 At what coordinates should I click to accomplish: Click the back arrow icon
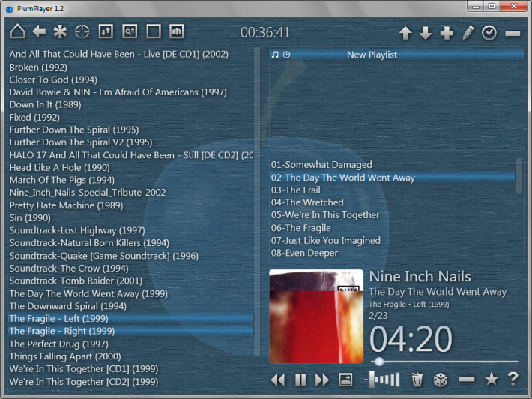click(x=39, y=31)
